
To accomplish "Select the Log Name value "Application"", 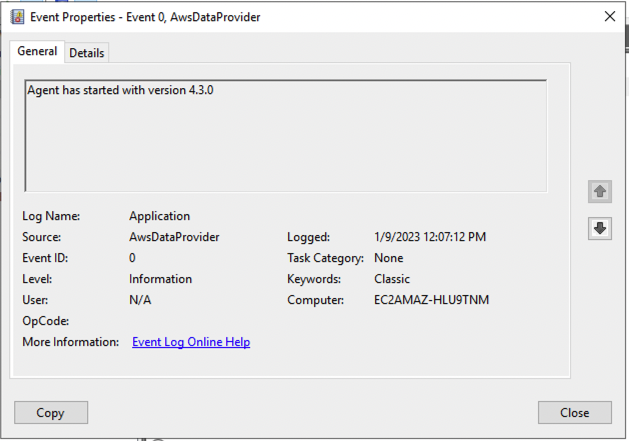I will [159, 216].
